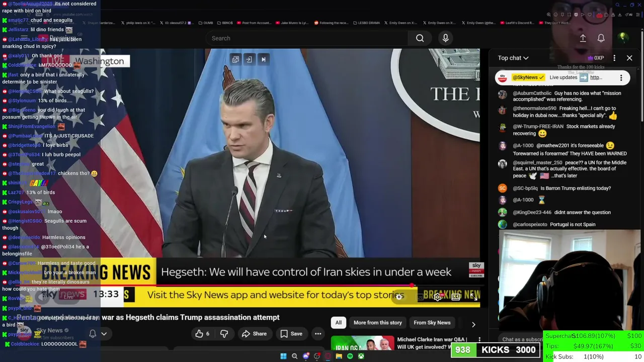This screenshot has width=644, height=362.
Task: Click the comment 'Is Barron Trump enlisting today?'
Action: [x=576, y=189]
